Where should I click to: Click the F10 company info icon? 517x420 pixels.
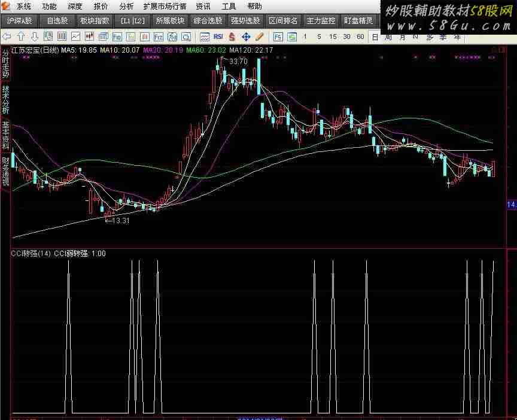117,37
